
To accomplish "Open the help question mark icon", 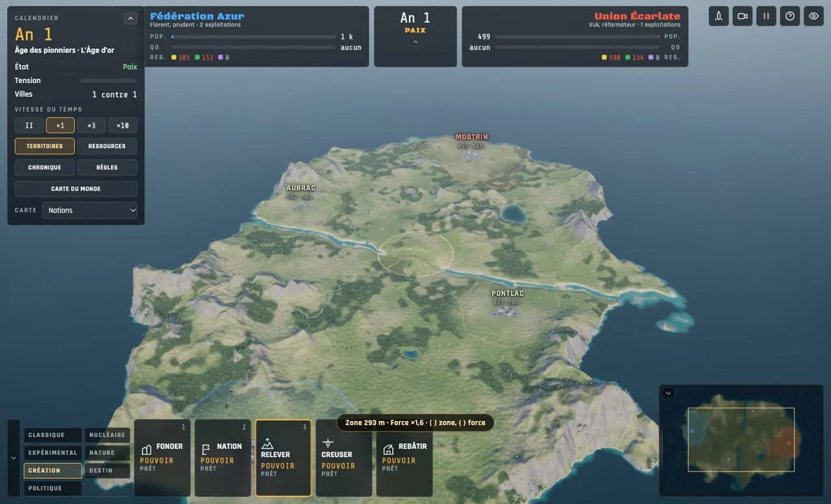I will point(790,16).
